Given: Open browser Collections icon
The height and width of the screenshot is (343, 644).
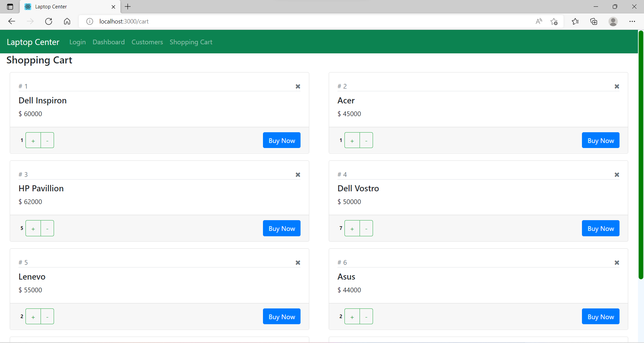Looking at the screenshot, I should pyautogui.click(x=594, y=21).
